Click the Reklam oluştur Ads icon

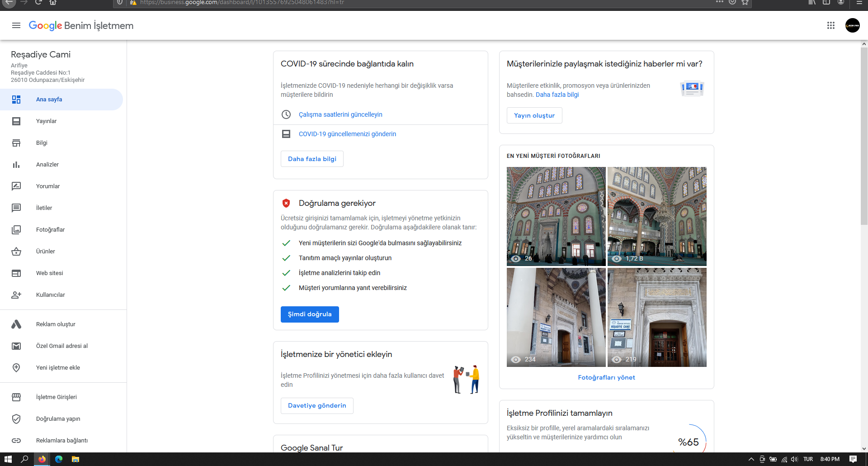coord(16,324)
